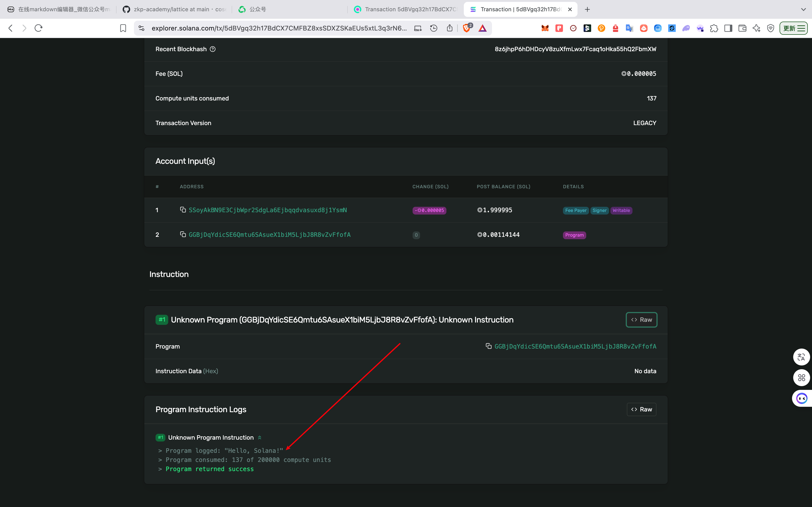
Task: Click the bookmark icon beside address bar
Action: (123, 28)
